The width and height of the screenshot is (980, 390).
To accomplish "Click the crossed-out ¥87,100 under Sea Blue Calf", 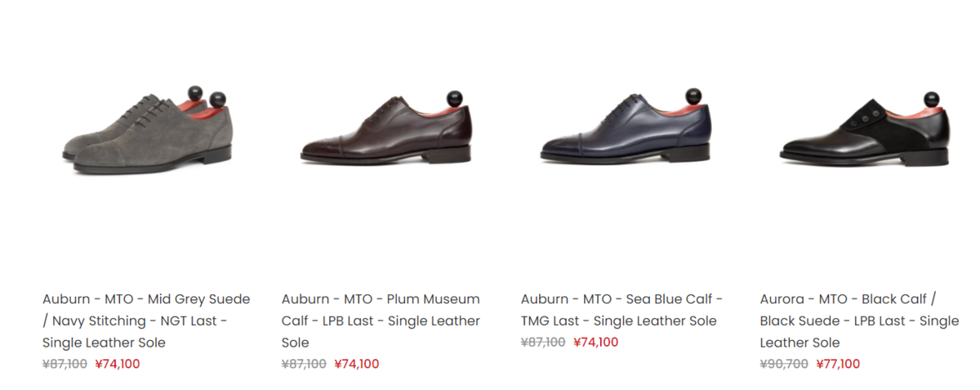I will (544, 343).
